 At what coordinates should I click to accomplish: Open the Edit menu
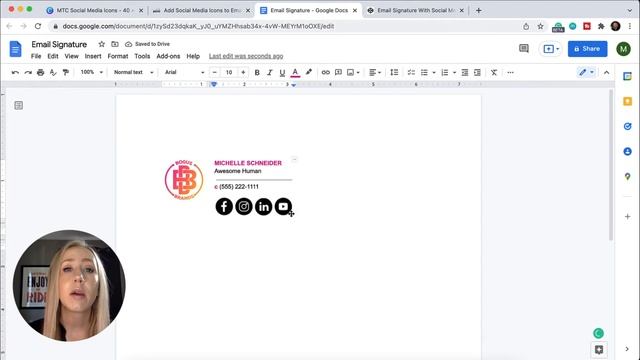(x=53, y=56)
